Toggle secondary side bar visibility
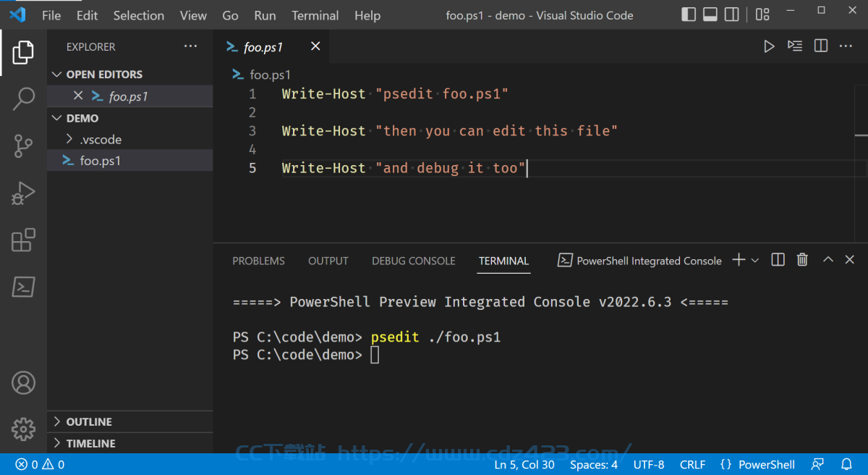The image size is (868, 475). [x=732, y=14]
